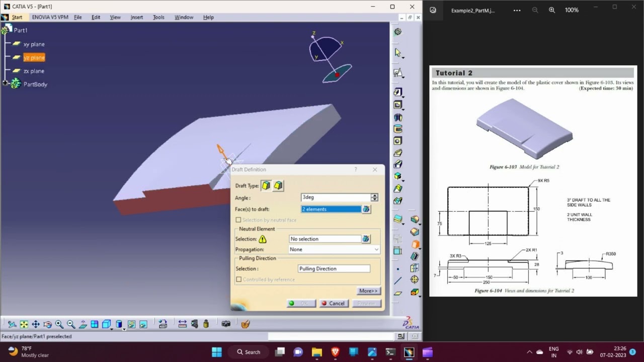644x362 pixels.
Task: Zoom in on the image in Photos window
Action: 551,10
